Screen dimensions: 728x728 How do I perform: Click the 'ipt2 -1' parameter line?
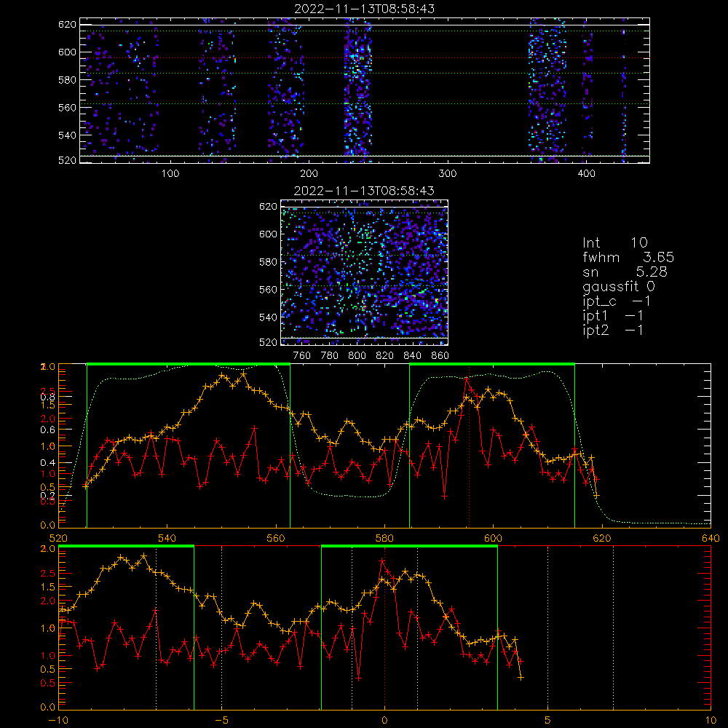(612, 331)
